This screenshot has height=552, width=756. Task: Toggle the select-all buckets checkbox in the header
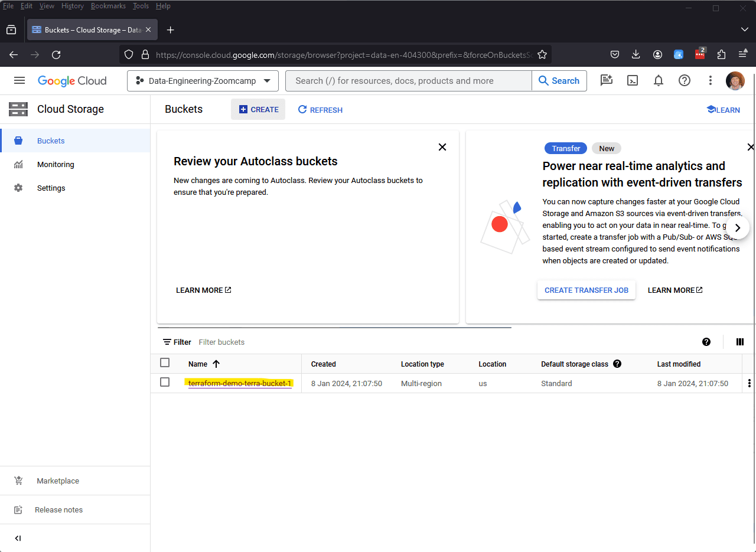pyautogui.click(x=165, y=362)
